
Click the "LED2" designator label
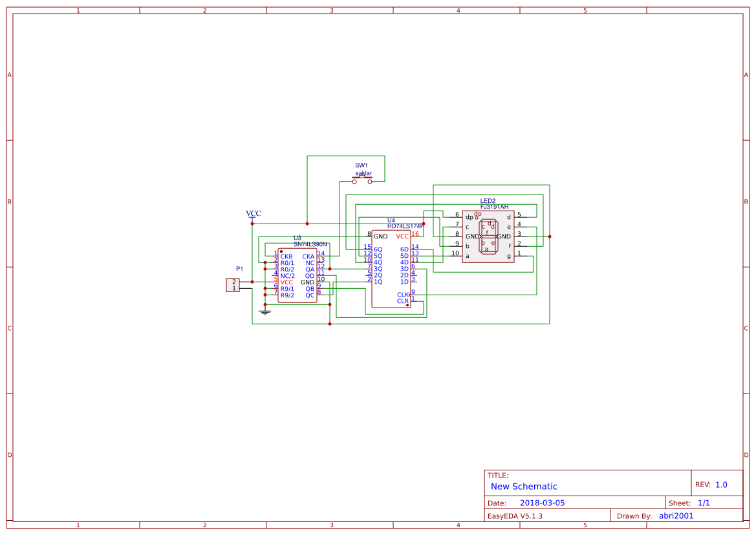[488, 201]
